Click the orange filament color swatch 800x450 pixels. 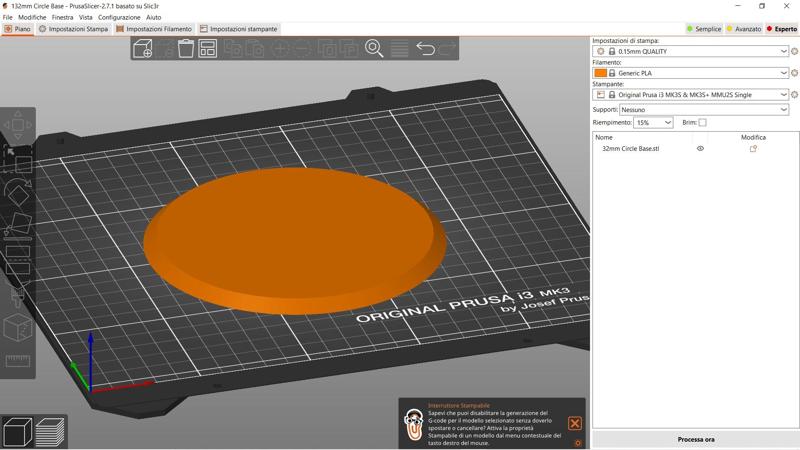600,73
